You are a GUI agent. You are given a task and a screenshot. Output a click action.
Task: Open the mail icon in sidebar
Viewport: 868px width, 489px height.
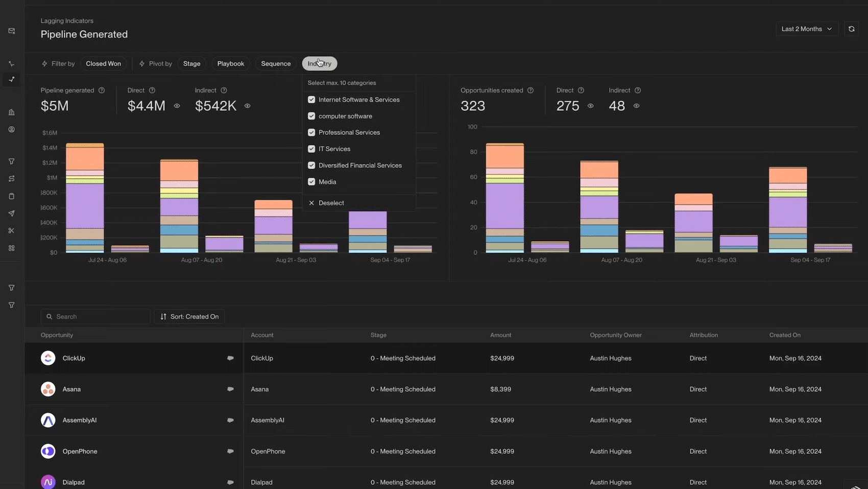[11, 31]
